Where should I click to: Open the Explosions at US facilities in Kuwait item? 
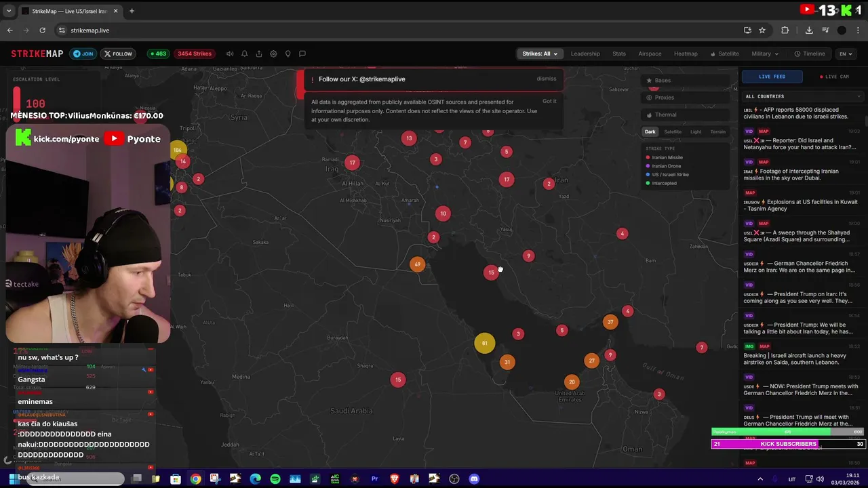(802, 202)
